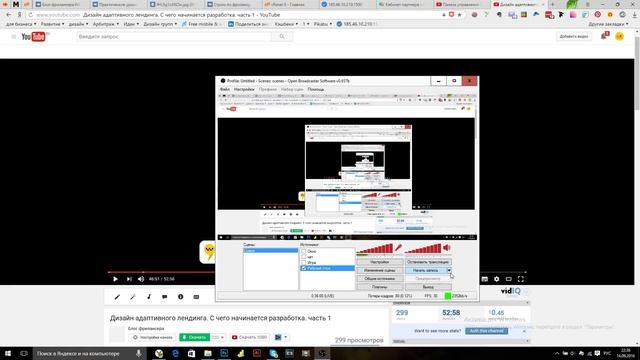This screenshot has height=360, width=640.
Task: Click 'Audit this channel' vidIQ button
Action: click(x=487, y=331)
